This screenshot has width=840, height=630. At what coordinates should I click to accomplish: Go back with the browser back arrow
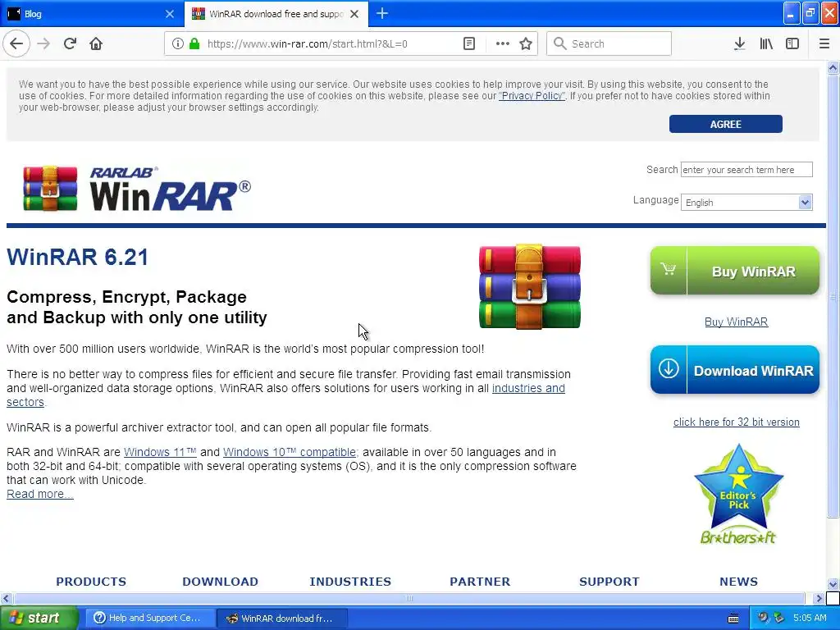click(16, 43)
